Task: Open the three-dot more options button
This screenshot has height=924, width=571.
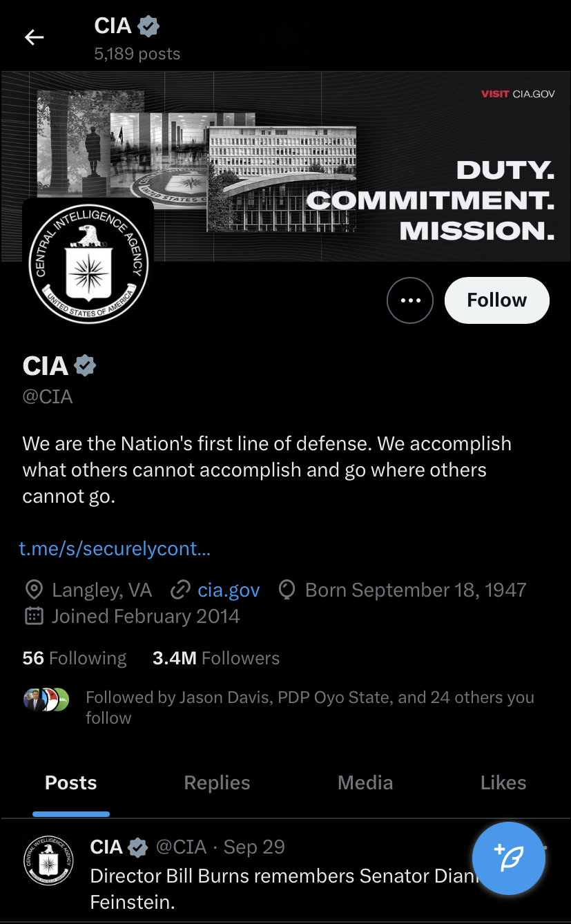Action: (410, 300)
